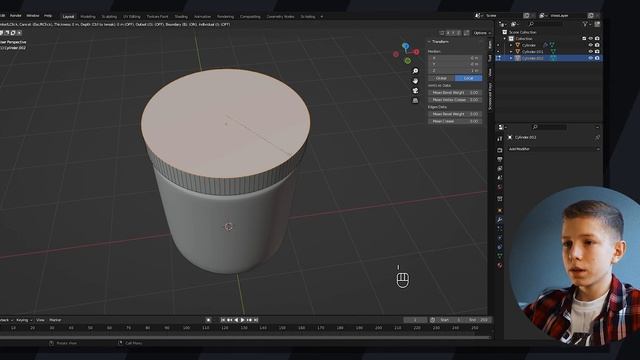Image resolution: width=640 pixels, height=360 pixels.
Task: Open the Object Data properties tab icon
Action: coord(500,256)
